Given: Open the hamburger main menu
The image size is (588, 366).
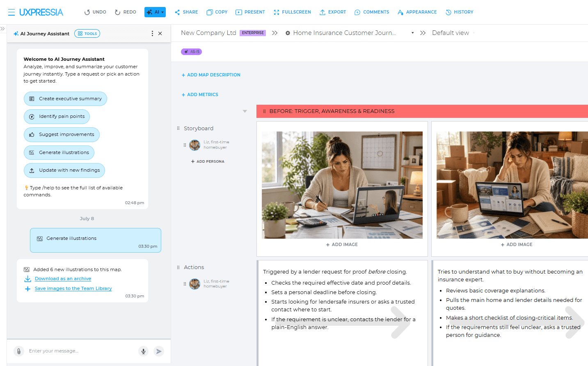Looking at the screenshot, I should [11, 12].
